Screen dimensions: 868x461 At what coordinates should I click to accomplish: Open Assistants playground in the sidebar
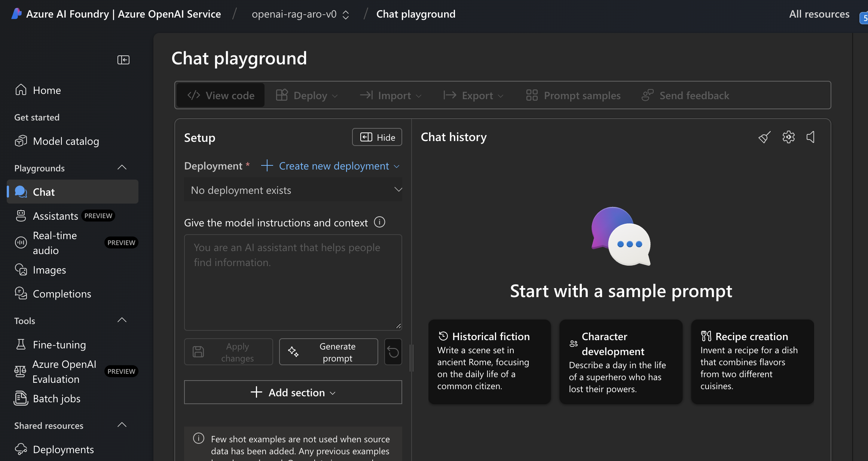point(55,216)
